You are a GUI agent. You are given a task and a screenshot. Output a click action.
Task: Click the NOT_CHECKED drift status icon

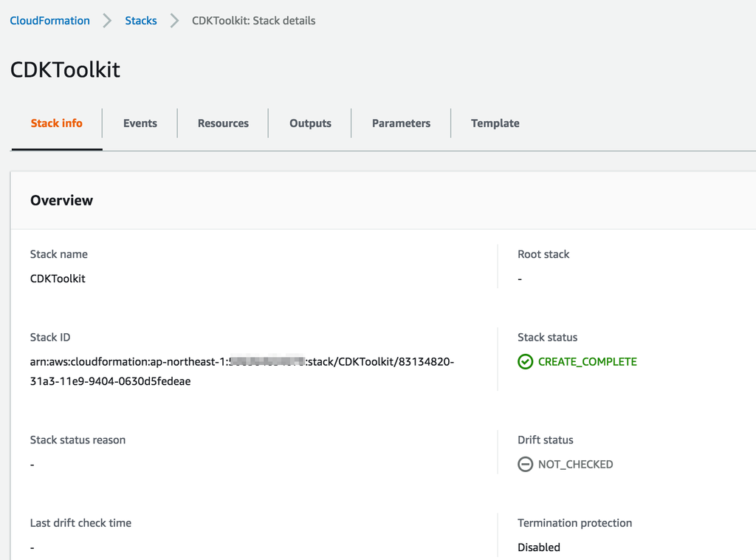click(525, 465)
